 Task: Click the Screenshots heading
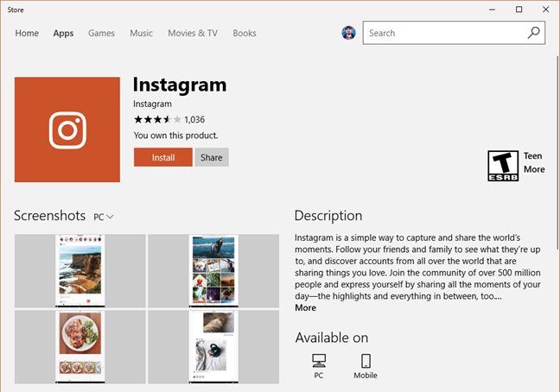(x=49, y=216)
